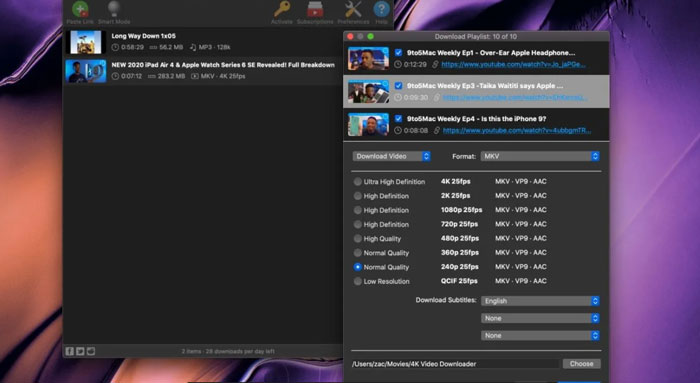Open the Help question-mark icon

[381, 9]
